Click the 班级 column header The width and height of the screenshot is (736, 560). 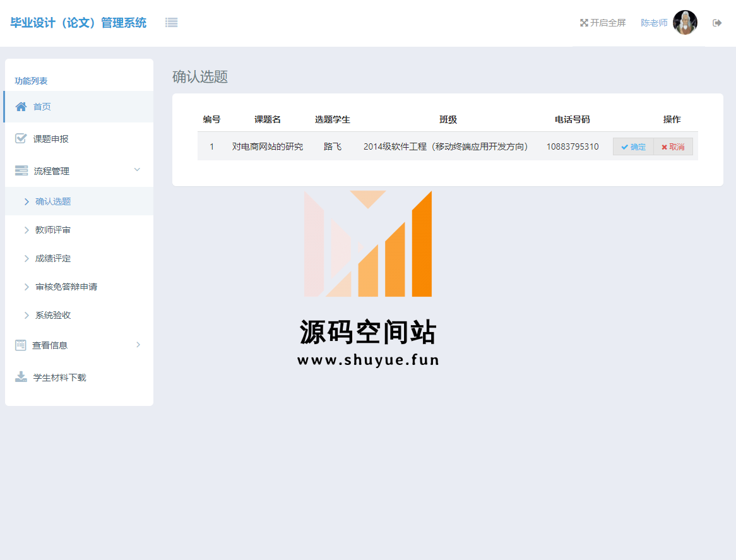pos(448,120)
